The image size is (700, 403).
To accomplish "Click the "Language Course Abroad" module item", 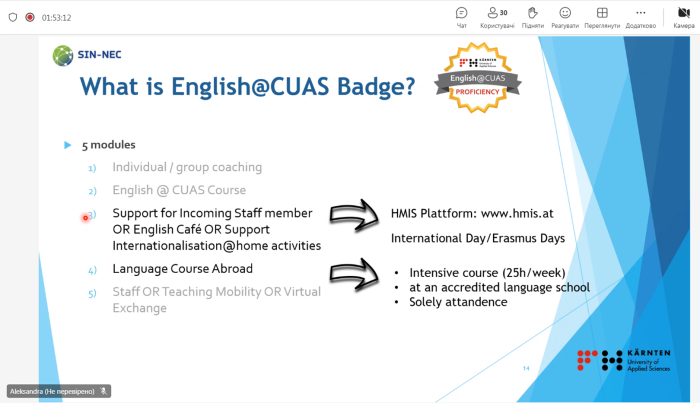I will pos(182,269).
